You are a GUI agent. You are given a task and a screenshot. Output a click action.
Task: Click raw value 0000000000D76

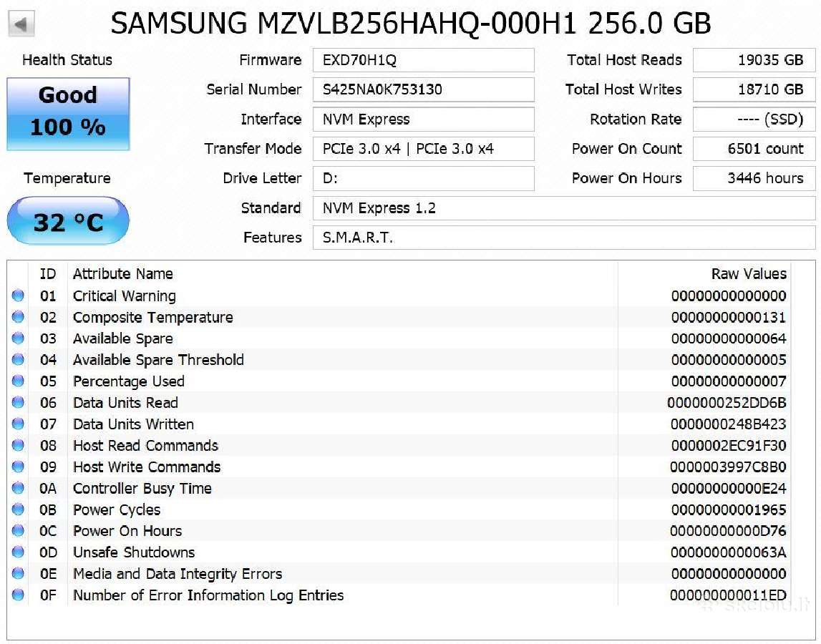click(x=729, y=531)
